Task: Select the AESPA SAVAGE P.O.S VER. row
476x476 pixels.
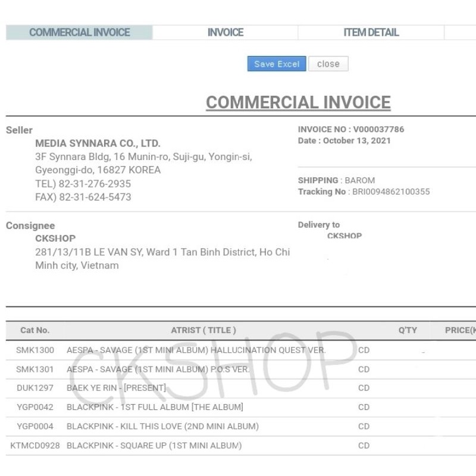Action: click(158, 369)
